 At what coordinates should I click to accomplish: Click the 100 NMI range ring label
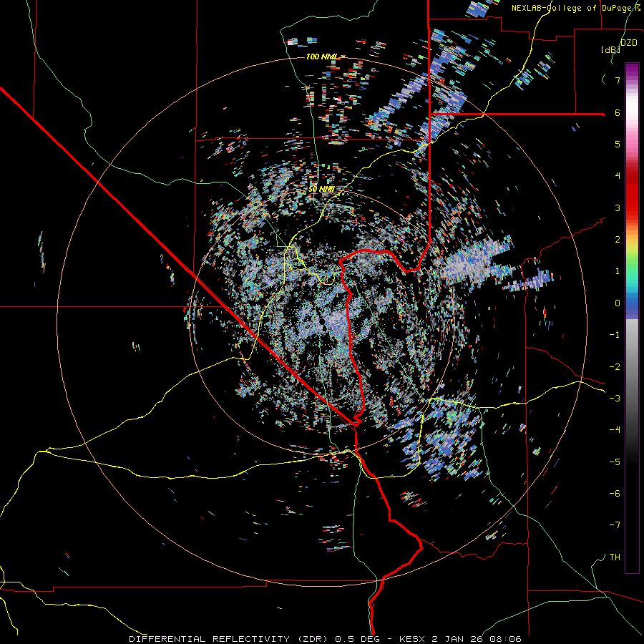322,57
